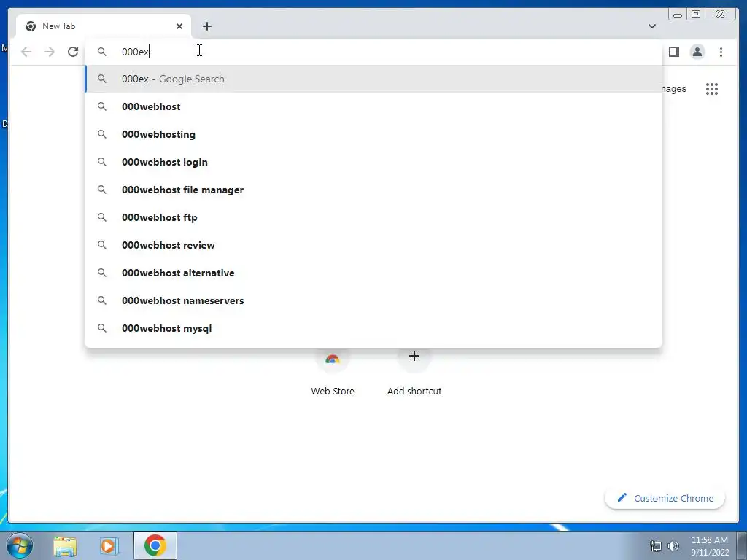Click the search icon beside 000webhost mysql
Viewport: 747px width, 560px height.
click(x=102, y=328)
